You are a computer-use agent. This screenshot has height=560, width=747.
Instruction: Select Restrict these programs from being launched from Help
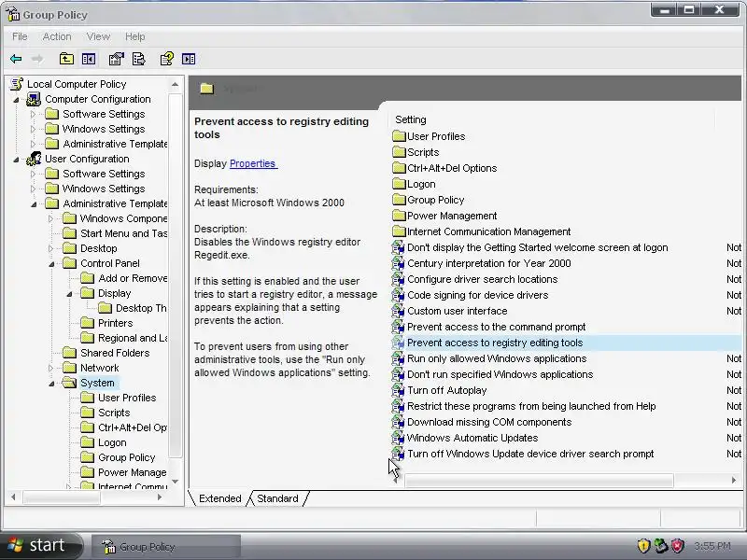531,406
